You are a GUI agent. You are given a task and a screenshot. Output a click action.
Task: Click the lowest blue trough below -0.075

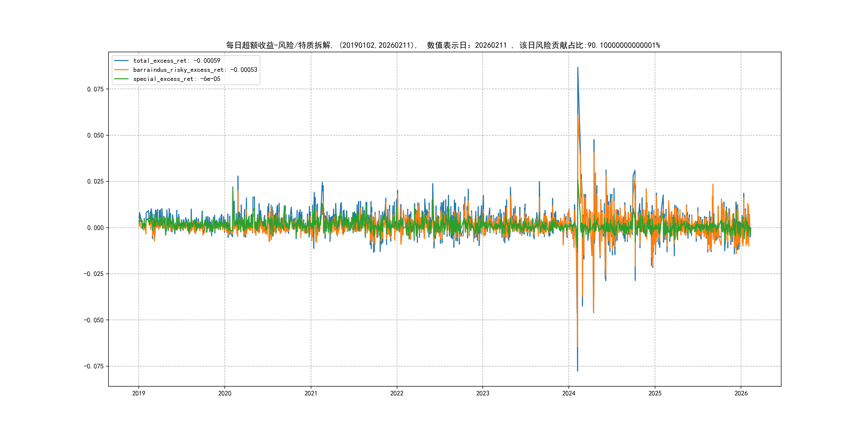click(578, 371)
